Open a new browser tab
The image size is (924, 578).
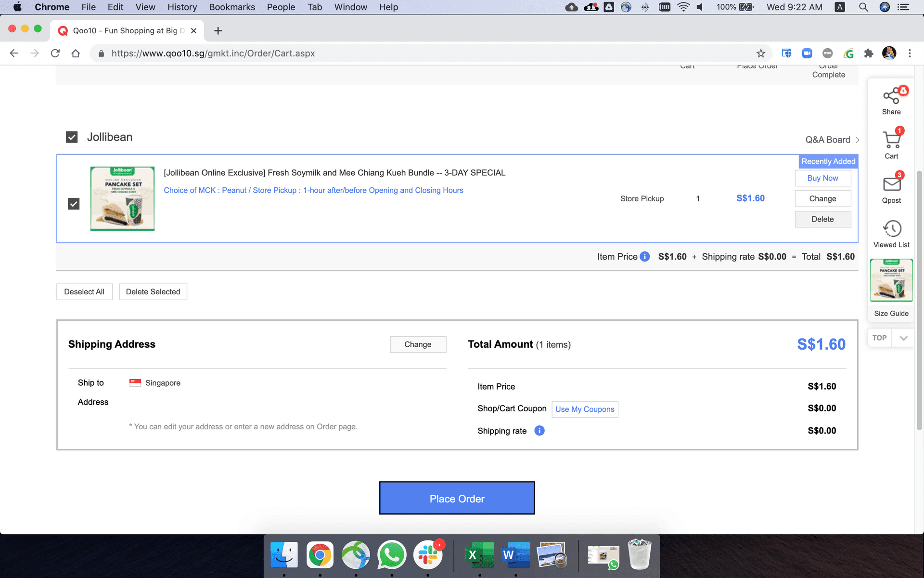click(x=218, y=31)
